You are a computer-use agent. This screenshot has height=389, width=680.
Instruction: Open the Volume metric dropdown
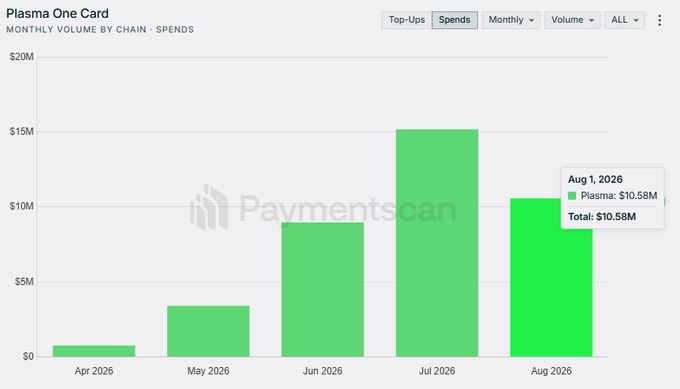[x=572, y=20]
